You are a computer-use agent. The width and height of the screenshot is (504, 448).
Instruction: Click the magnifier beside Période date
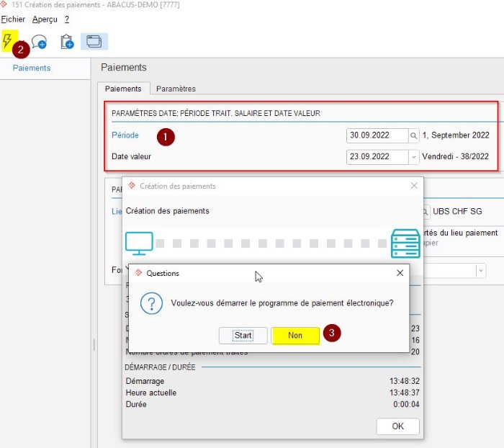[x=414, y=135]
